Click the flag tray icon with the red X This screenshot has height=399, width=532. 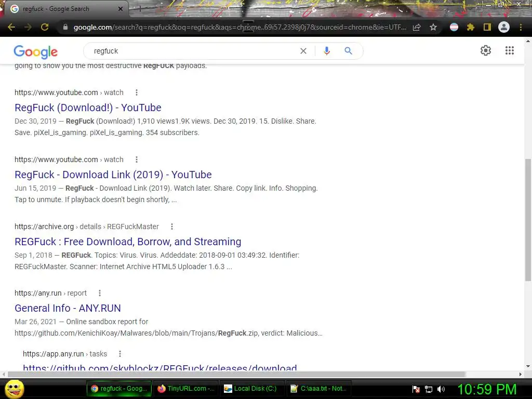click(416, 389)
